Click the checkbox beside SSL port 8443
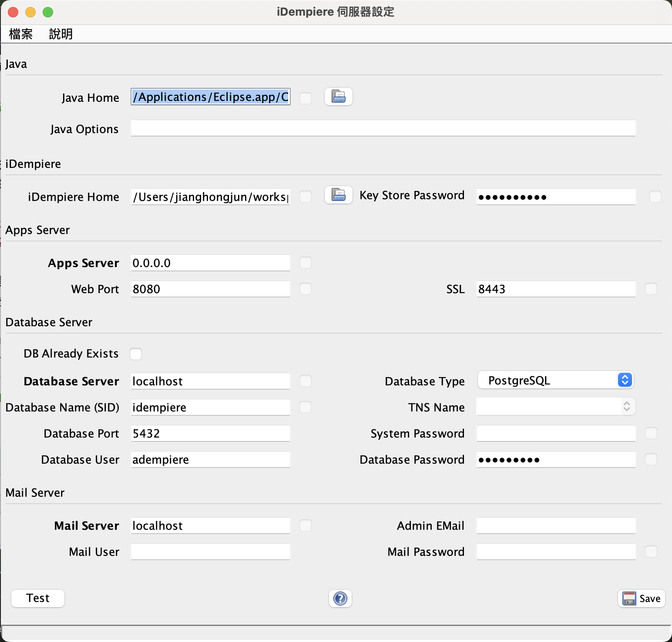 point(651,289)
